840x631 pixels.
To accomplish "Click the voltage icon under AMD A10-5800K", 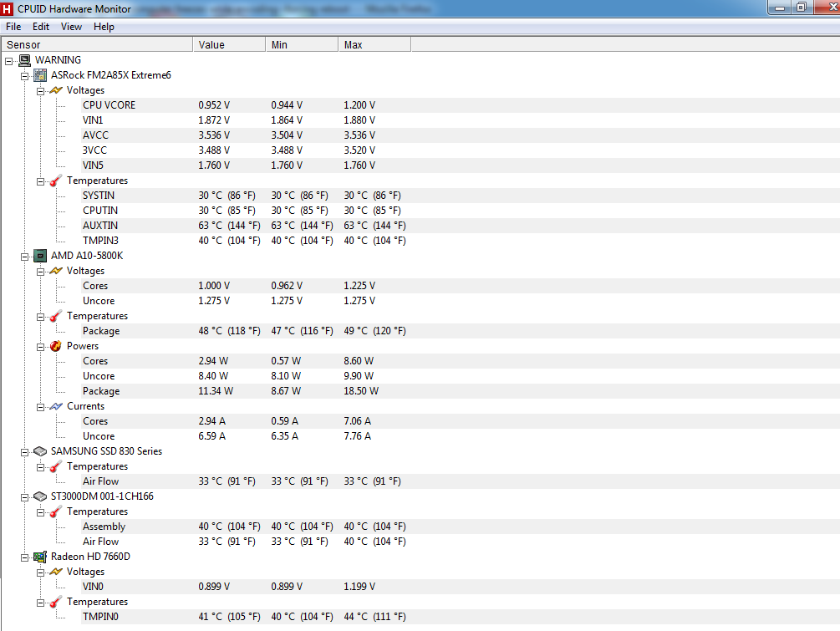I will (x=56, y=271).
